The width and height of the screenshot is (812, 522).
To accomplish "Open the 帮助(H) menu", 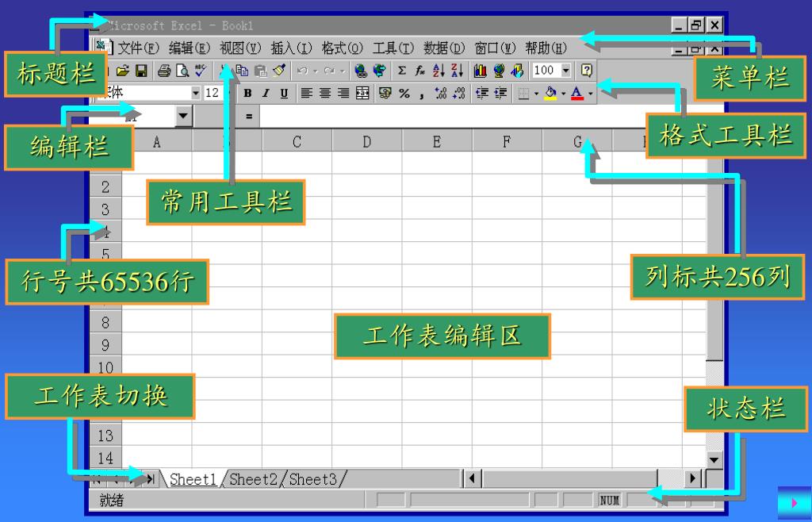I will (546, 48).
